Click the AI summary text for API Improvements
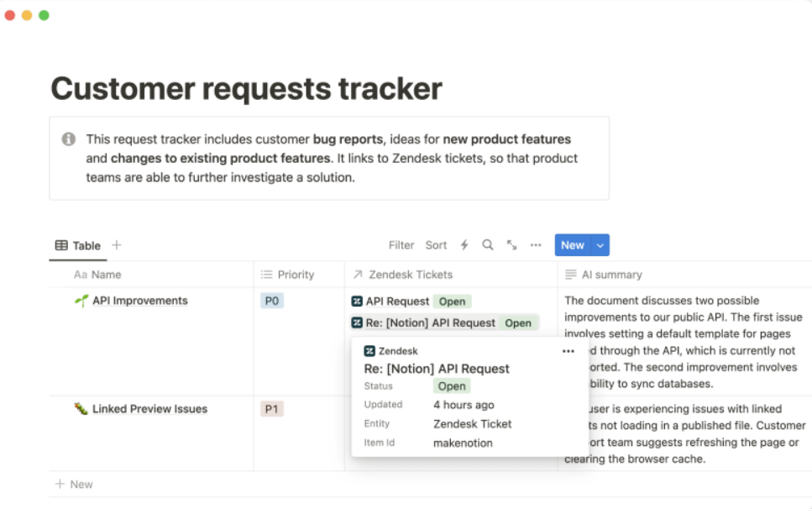812x509 pixels. [x=684, y=342]
